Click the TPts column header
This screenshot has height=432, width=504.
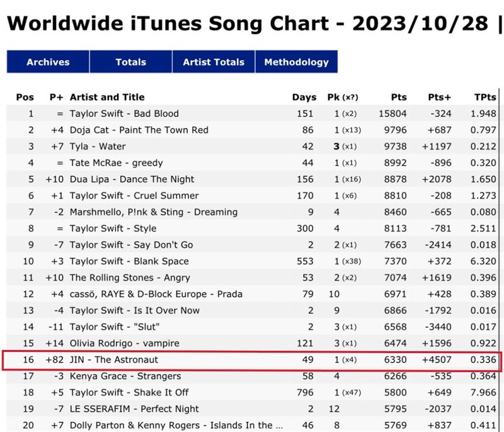(x=485, y=97)
